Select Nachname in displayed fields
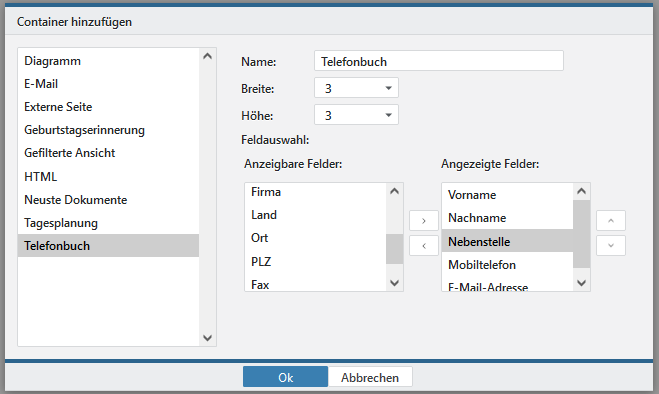 [x=507, y=218]
